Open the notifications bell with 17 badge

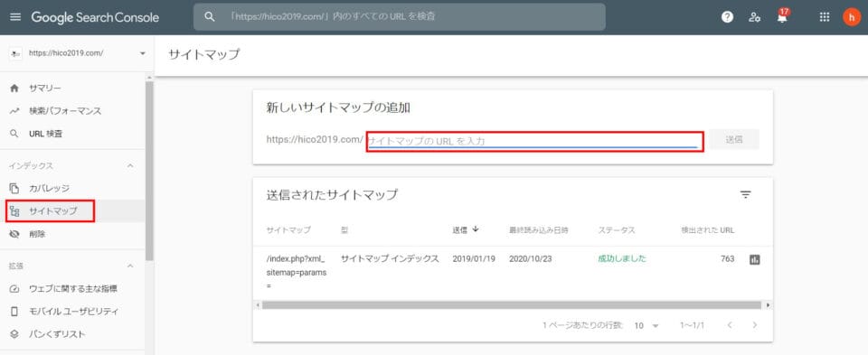[x=782, y=16]
